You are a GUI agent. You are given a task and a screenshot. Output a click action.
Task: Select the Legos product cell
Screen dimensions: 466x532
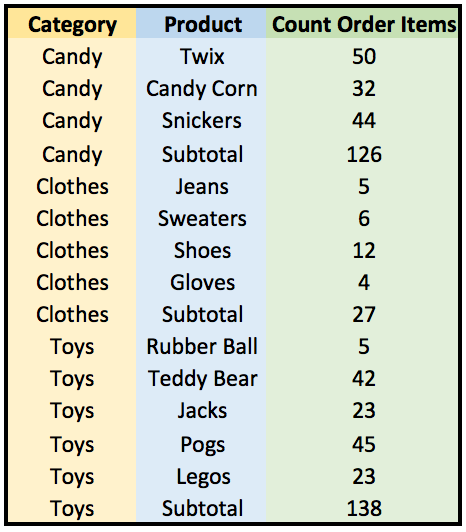(203, 477)
